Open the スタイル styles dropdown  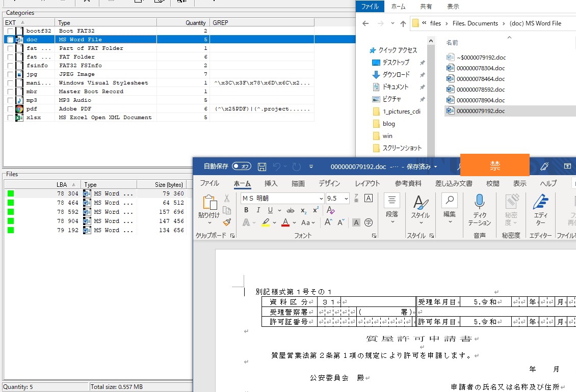click(420, 209)
